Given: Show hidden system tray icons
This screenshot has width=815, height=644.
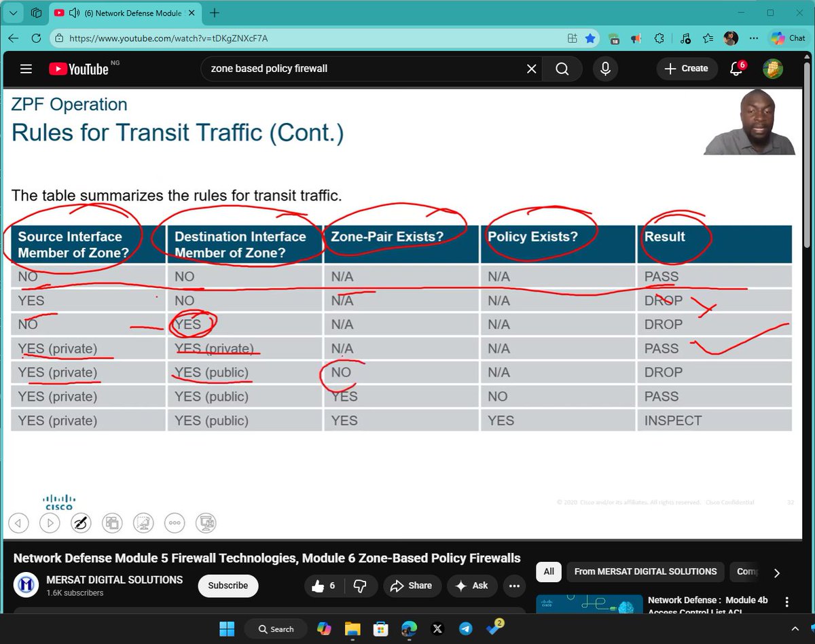Looking at the screenshot, I should coord(795,629).
